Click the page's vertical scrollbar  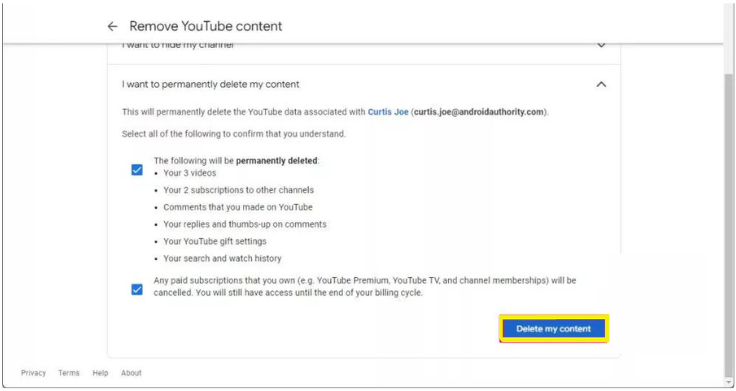pos(728,225)
